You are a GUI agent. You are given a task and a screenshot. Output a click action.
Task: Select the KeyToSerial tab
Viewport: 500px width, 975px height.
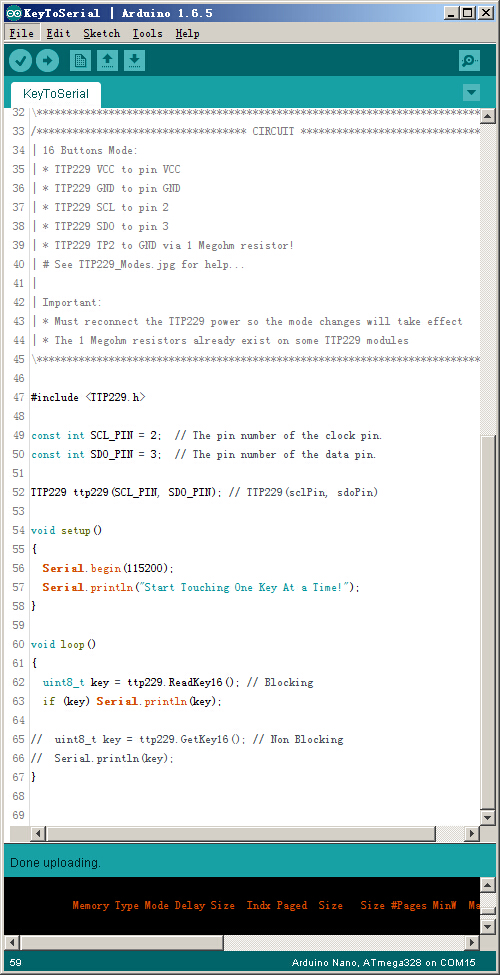pos(56,95)
